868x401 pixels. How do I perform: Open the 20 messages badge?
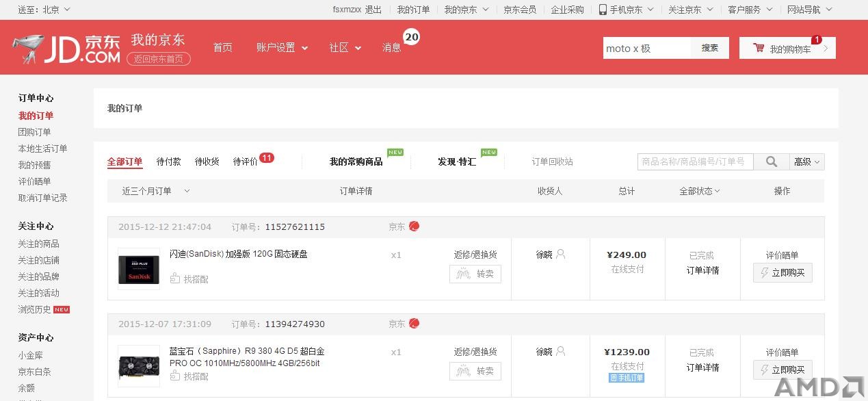click(x=411, y=38)
